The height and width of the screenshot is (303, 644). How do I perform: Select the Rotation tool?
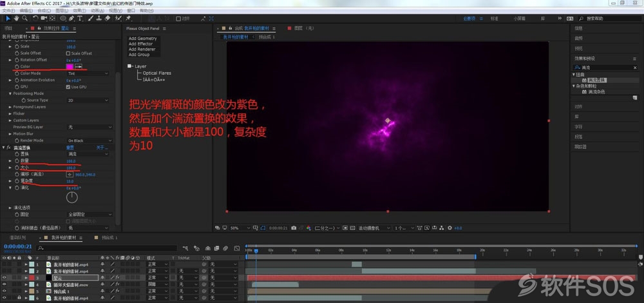tap(35, 19)
